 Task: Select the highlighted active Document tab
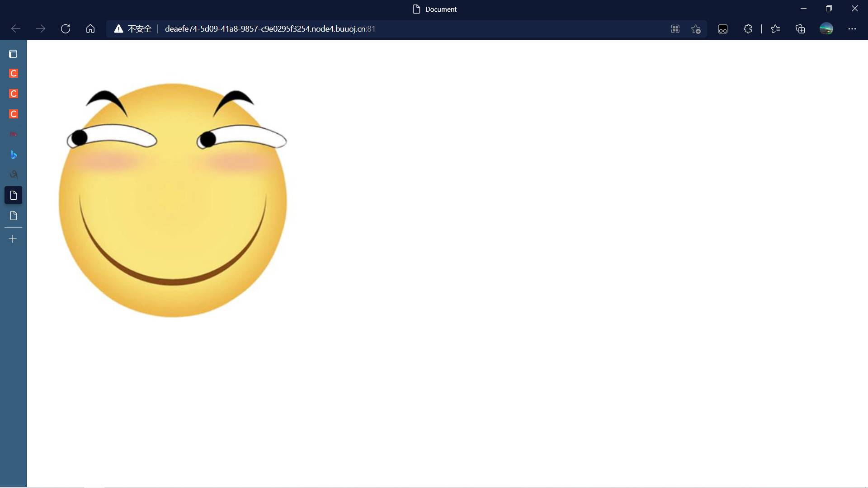(13, 195)
